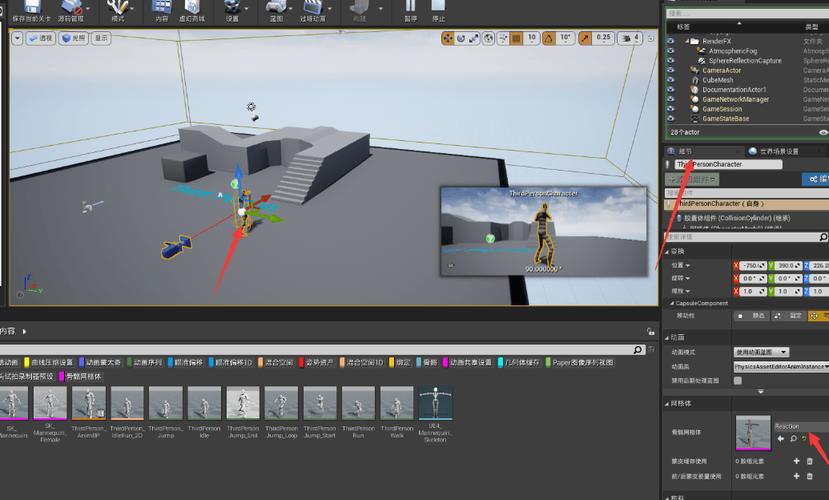Open Marketplace (虚幻商城) toolbar icon
829x500 pixels.
pos(191,11)
